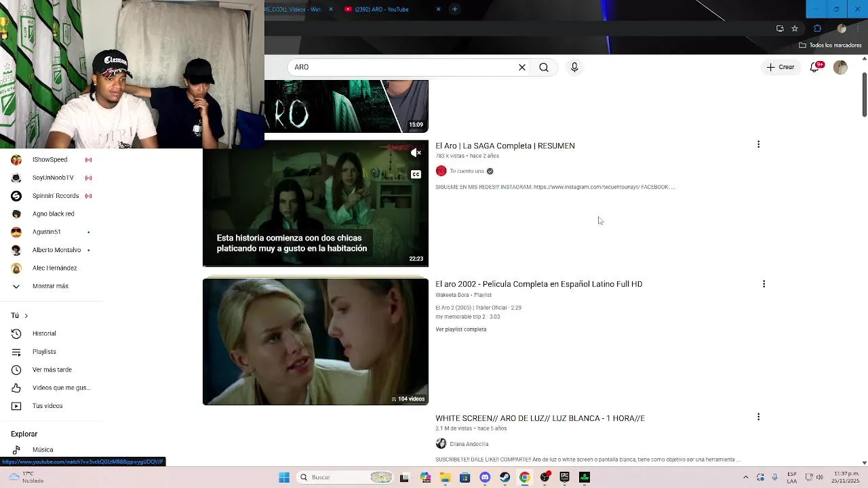The height and width of the screenshot is (488, 868).
Task: Open the taskbar clock and date
Action: tap(846, 477)
